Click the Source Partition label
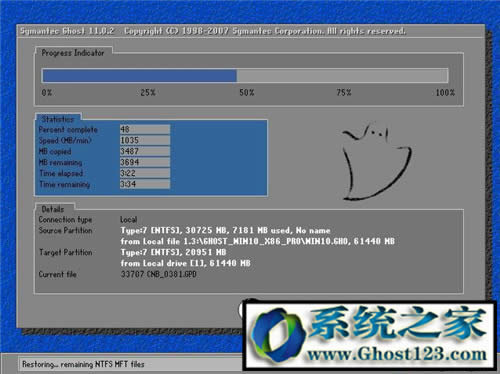This screenshot has width=500, height=374. click(65, 231)
